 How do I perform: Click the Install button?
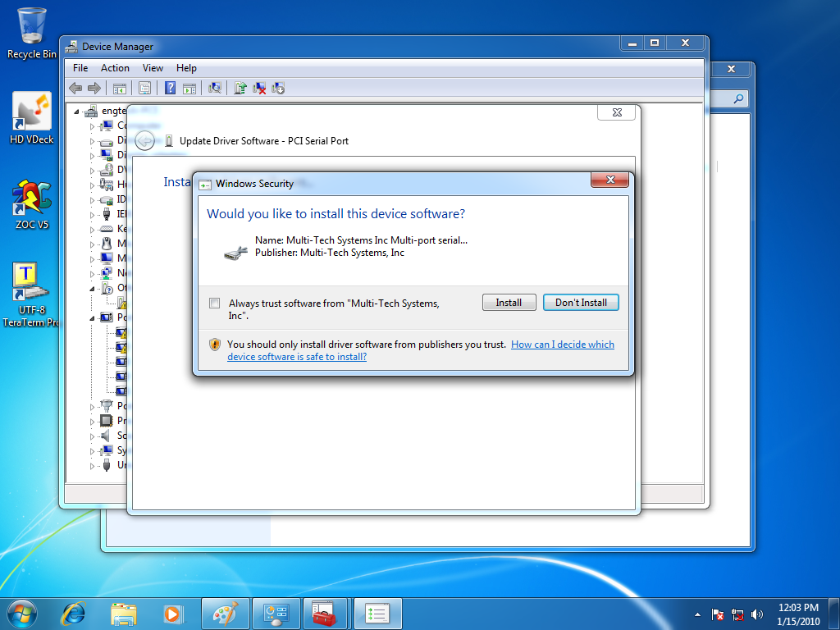pos(509,303)
